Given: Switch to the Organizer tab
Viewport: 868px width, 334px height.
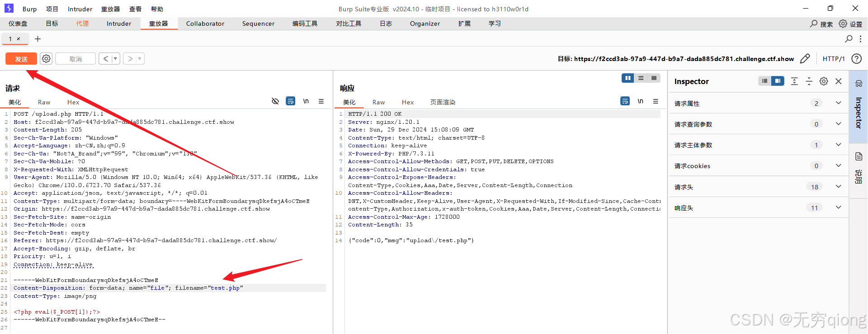Looking at the screenshot, I should coord(425,24).
